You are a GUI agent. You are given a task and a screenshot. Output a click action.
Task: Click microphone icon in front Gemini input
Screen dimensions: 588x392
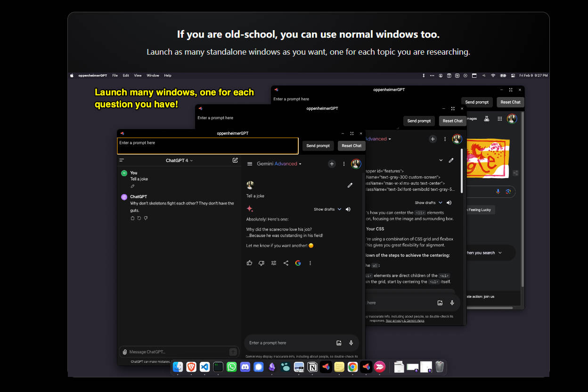[351, 343]
